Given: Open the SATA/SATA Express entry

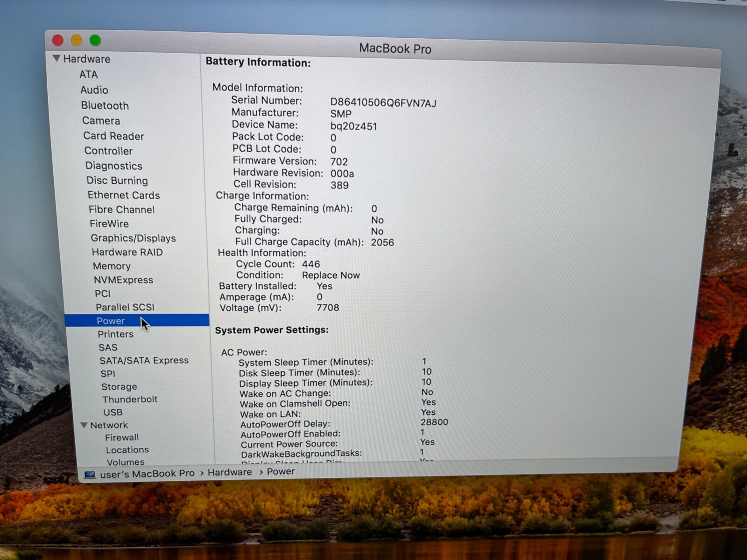Looking at the screenshot, I should pos(144,360).
